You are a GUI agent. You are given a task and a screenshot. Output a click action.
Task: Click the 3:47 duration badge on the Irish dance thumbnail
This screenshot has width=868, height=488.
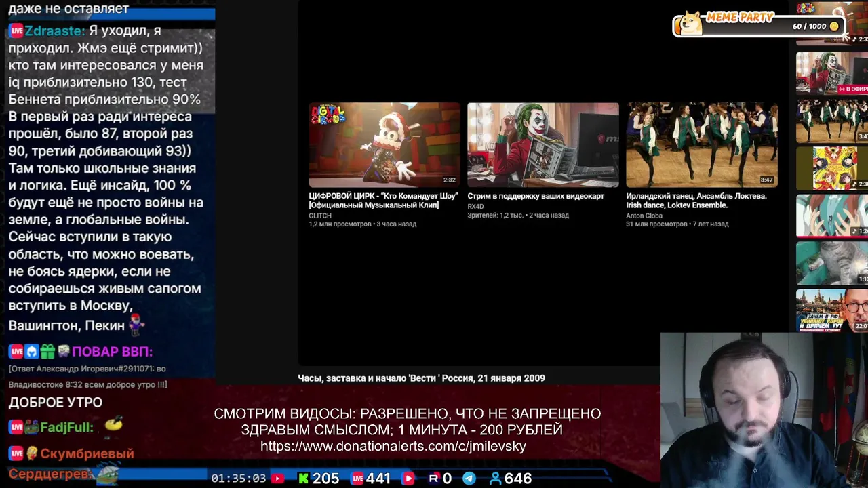click(766, 180)
